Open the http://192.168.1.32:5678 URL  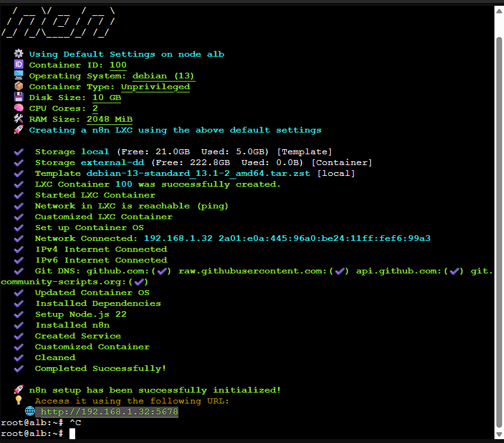pyautogui.click(x=109, y=412)
